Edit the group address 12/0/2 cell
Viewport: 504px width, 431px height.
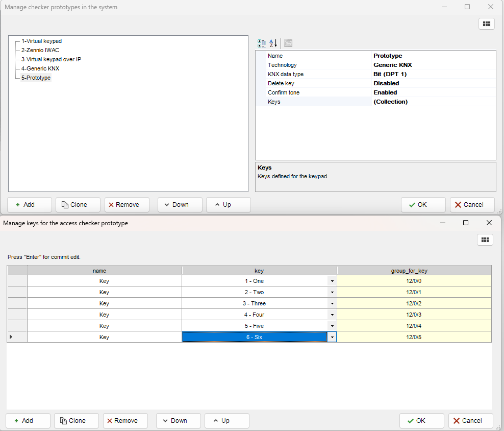(x=414, y=303)
